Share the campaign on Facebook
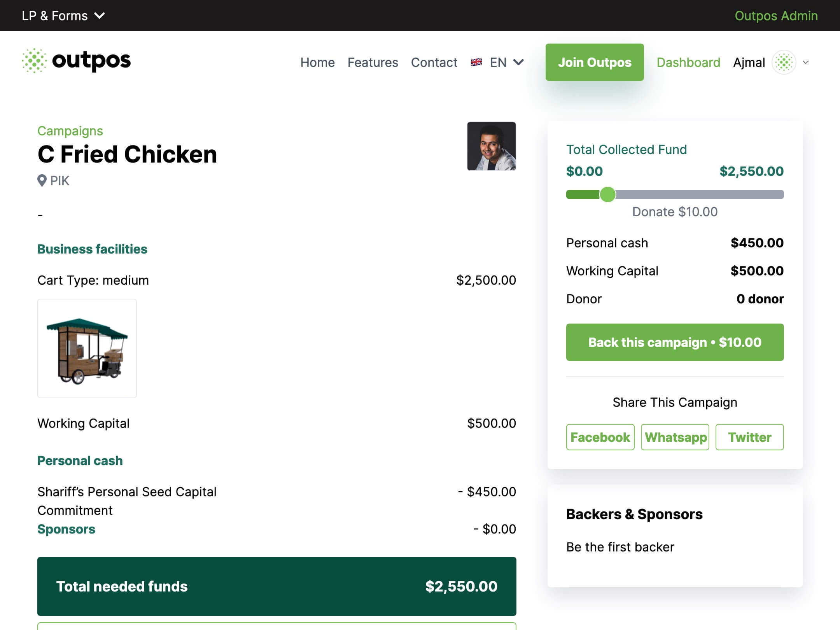Image resolution: width=840 pixels, height=630 pixels. [600, 437]
